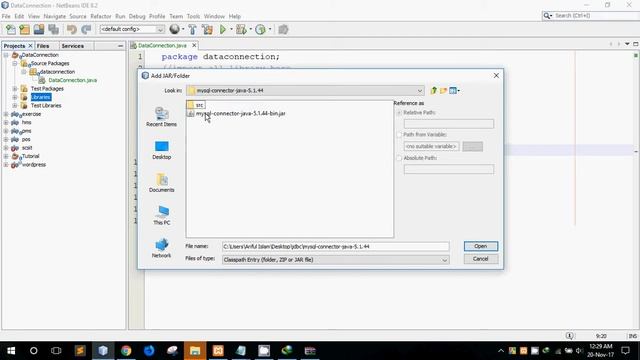Expand the Test Libraries node
The image size is (640, 360).
click(x=15, y=106)
